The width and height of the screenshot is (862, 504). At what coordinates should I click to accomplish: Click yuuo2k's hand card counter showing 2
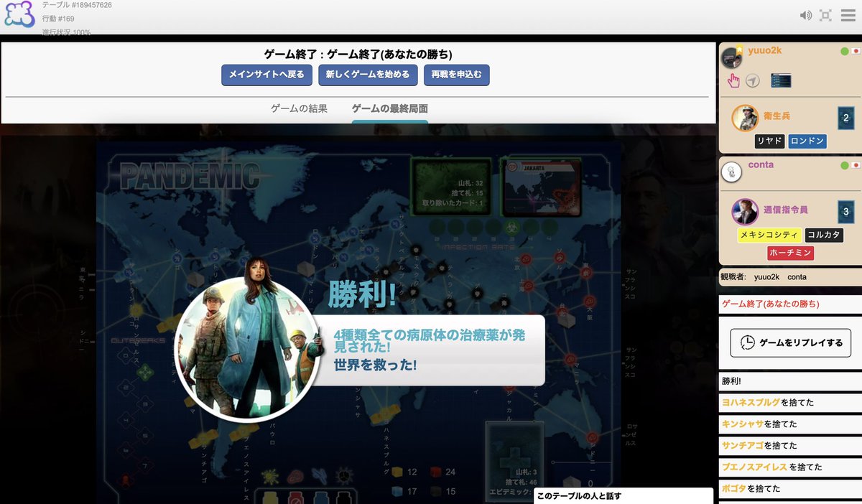845,118
